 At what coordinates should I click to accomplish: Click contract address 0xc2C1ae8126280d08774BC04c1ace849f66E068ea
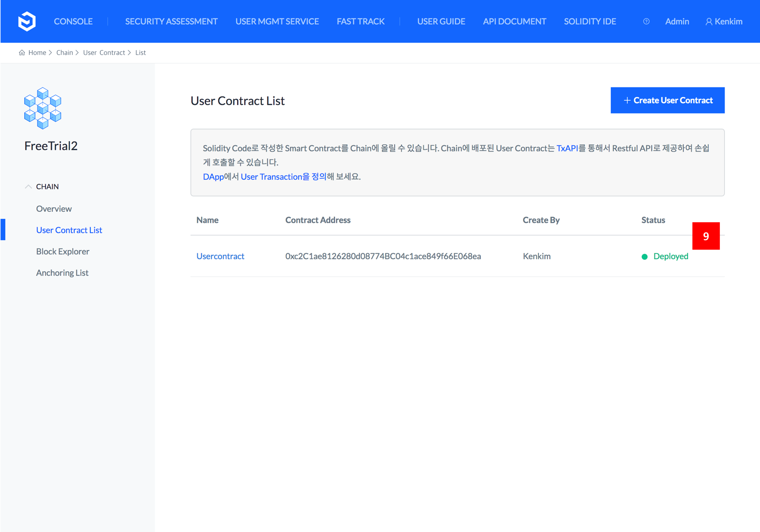pyautogui.click(x=383, y=256)
